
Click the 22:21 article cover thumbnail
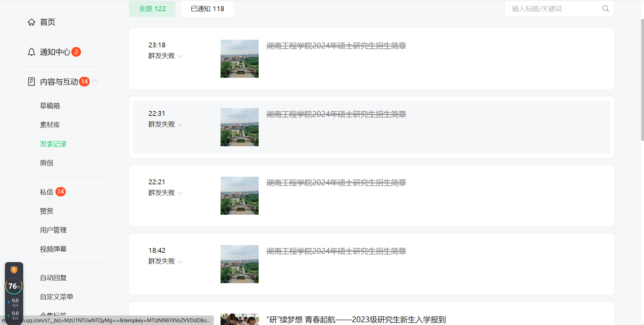240,196
